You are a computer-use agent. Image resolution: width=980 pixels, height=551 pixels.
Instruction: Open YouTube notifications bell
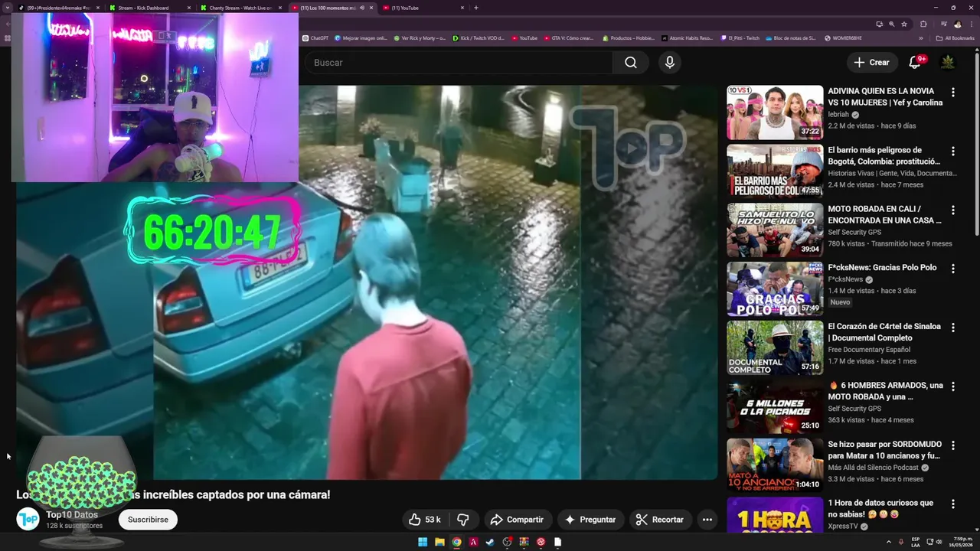(x=914, y=63)
